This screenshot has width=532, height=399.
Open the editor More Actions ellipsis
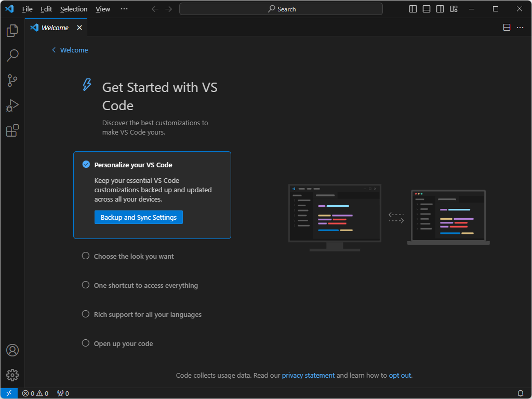pos(520,28)
